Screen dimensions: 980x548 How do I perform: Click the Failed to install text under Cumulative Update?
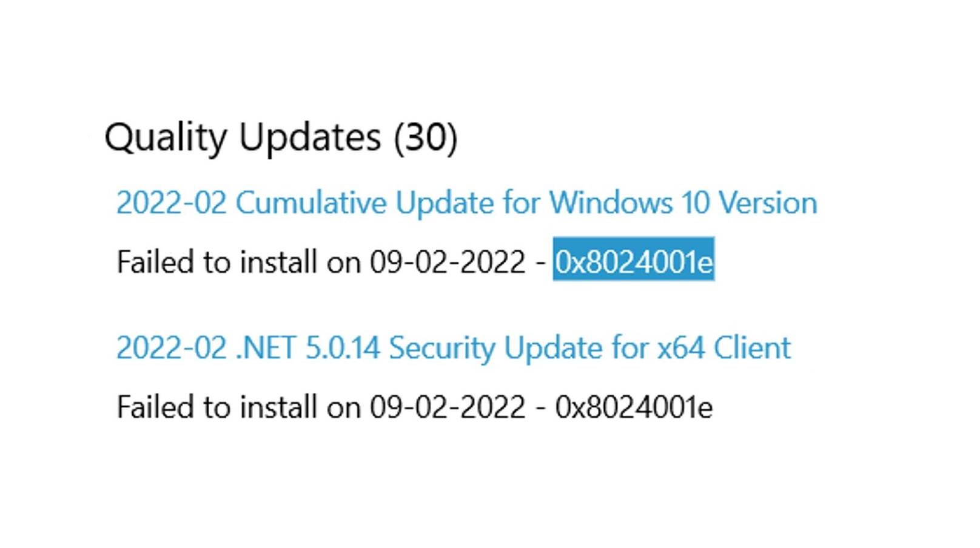(x=320, y=262)
